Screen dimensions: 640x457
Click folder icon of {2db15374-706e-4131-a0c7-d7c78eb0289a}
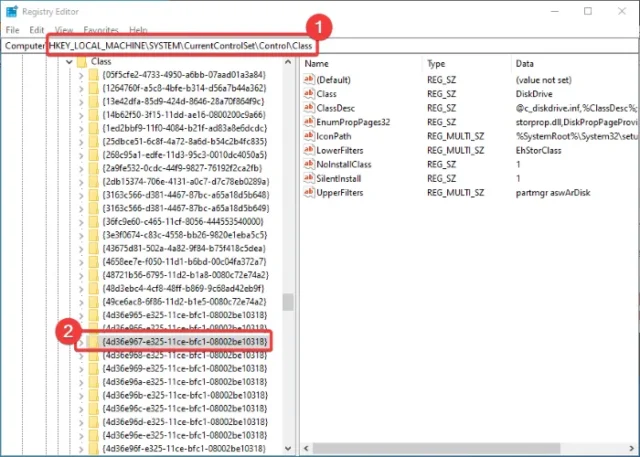click(94, 182)
